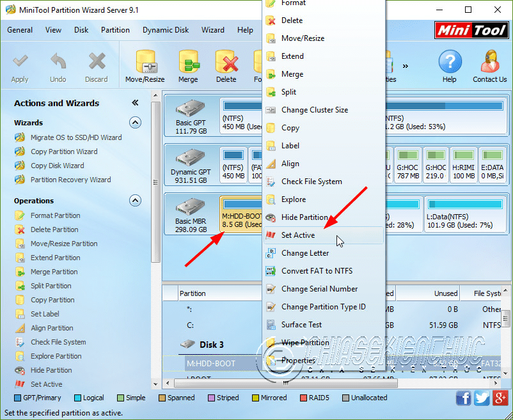Choose Change Letter in the context menu
Image resolution: width=513 pixels, height=420 pixels.
(x=323, y=253)
